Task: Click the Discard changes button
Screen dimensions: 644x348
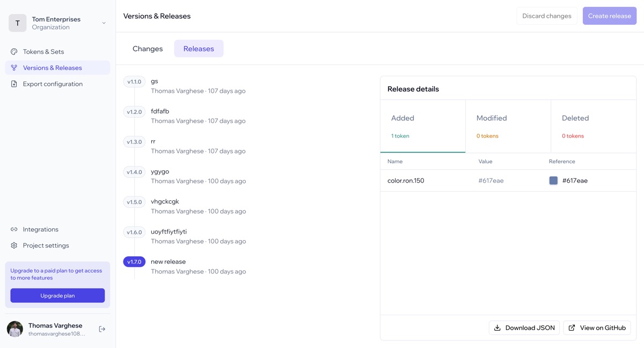Action: [x=547, y=16]
